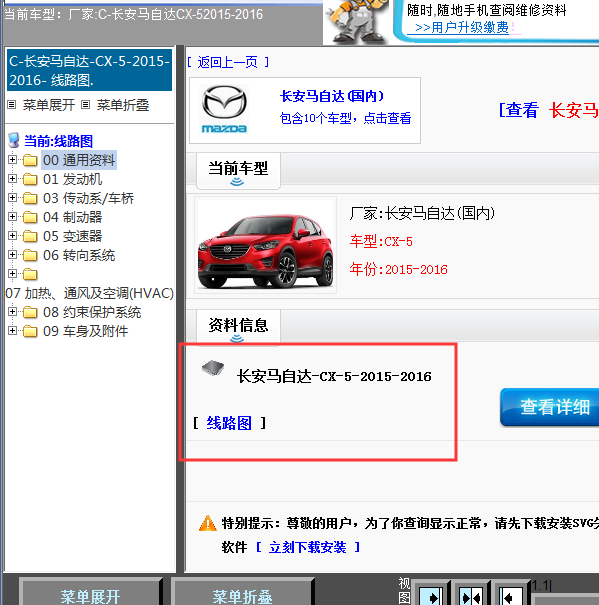The image size is (599, 605).
Task: Click the 00 通用资料 folder icon
Action: 30,160
